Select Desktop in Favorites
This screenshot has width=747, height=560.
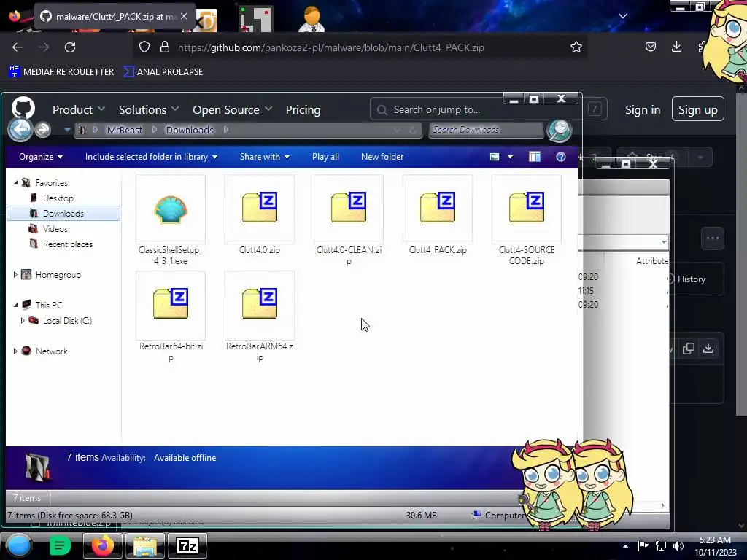click(58, 198)
